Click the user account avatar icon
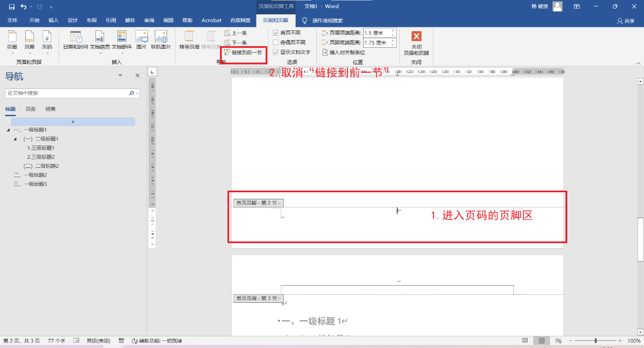The image size is (644, 348). [557, 7]
